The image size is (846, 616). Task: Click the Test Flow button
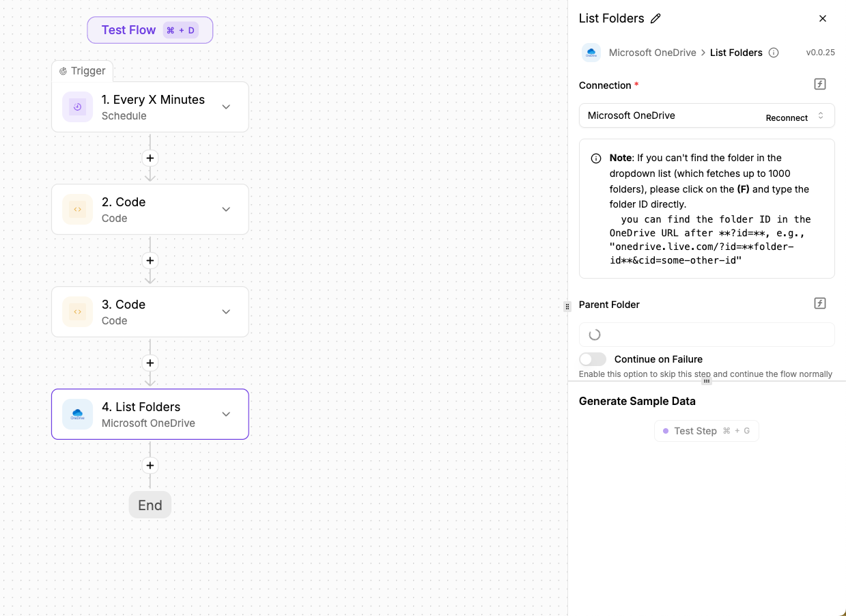click(150, 30)
